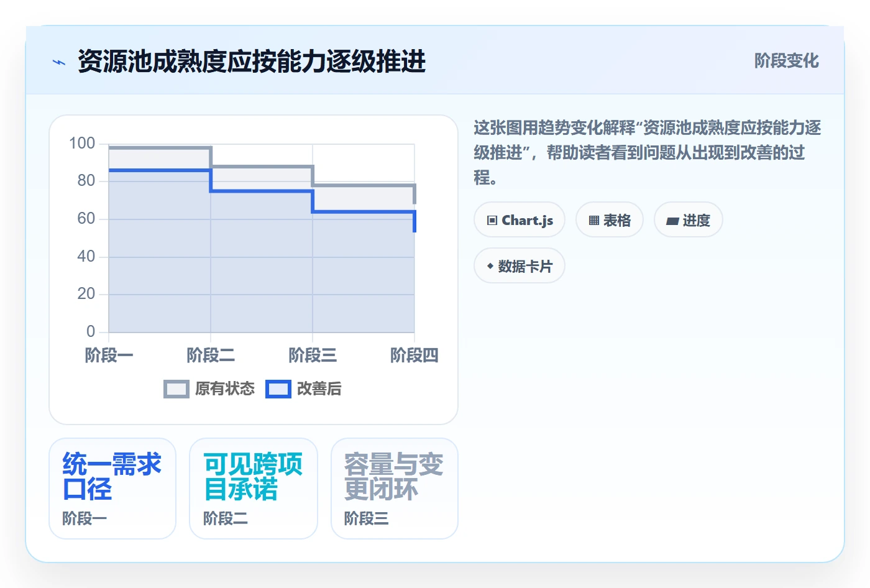Click the 阶段一 x-axis label on chart

109,355
